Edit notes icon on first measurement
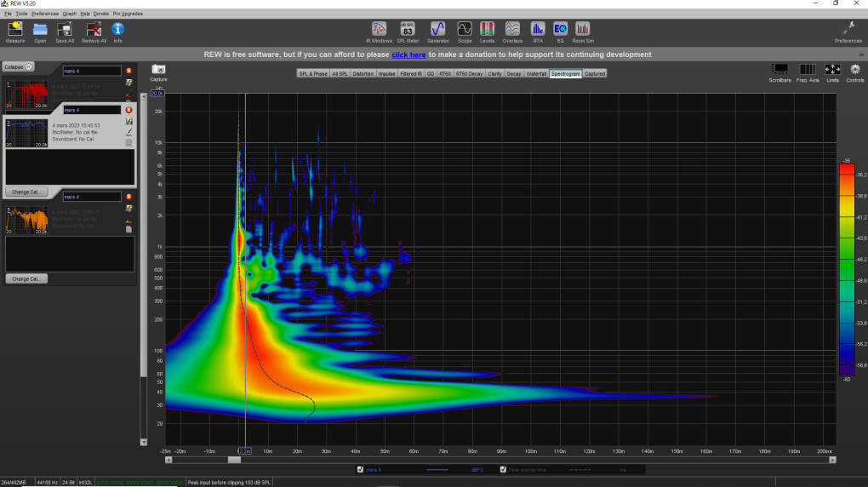This screenshot has width=868, height=487. (x=129, y=83)
